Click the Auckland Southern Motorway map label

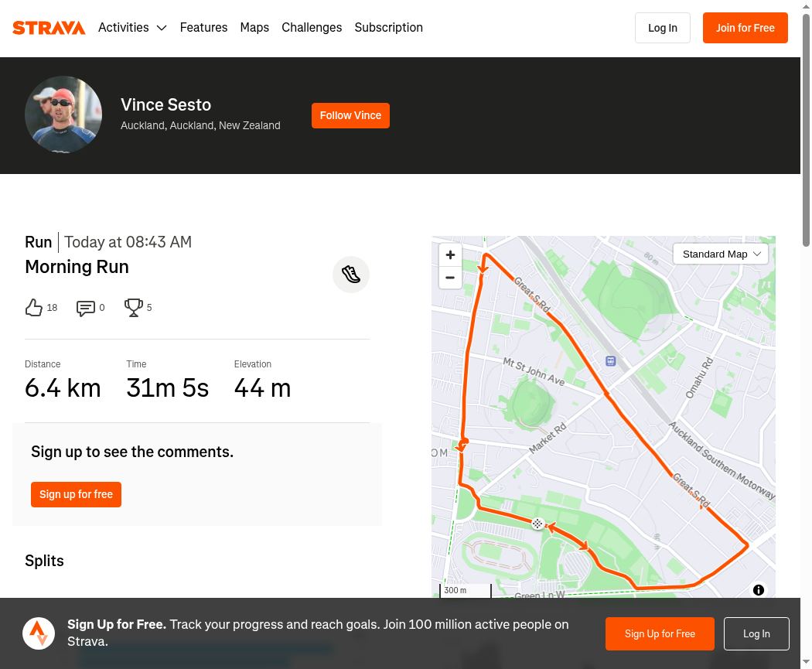722,460
